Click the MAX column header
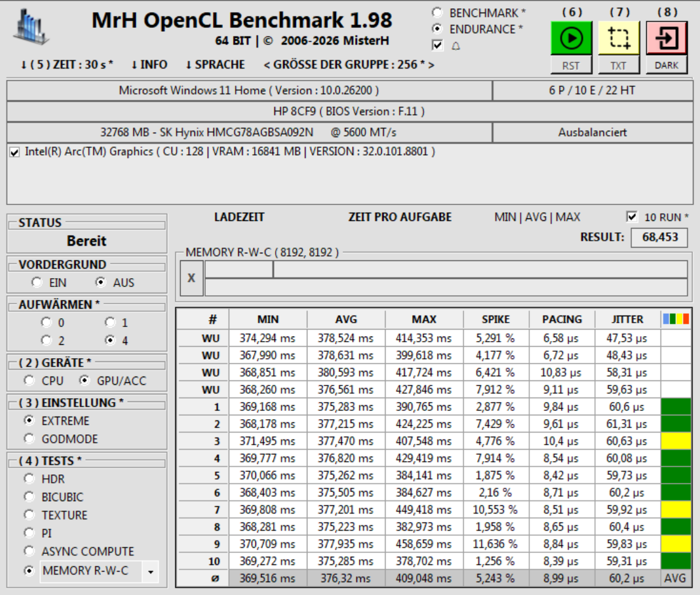Viewport: 700px width, 595px height. (x=424, y=319)
